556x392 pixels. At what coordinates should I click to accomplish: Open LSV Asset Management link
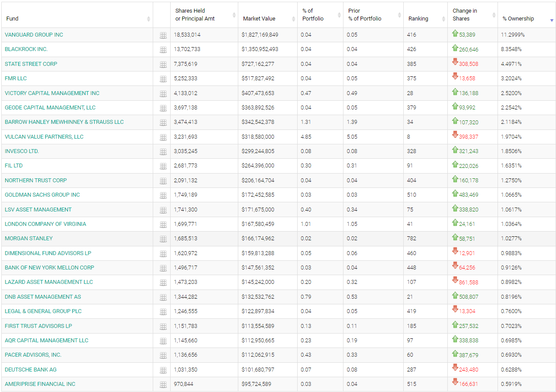tap(38, 210)
